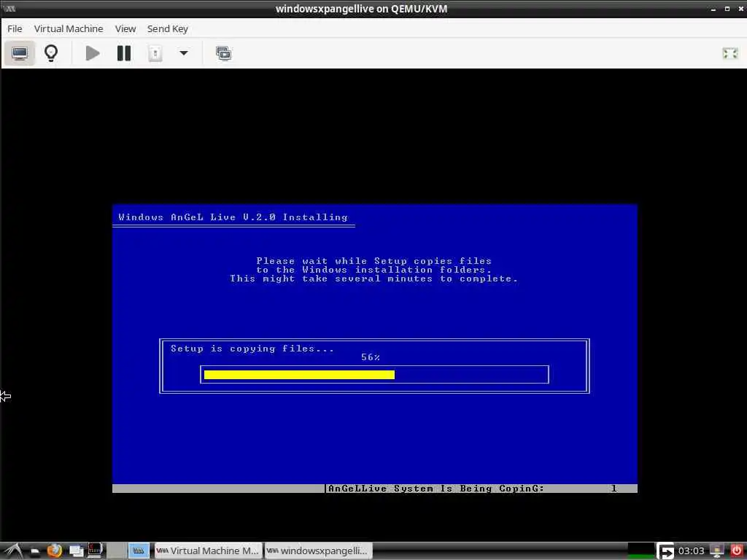Switch to fullscreen view icon

tap(729, 52)
